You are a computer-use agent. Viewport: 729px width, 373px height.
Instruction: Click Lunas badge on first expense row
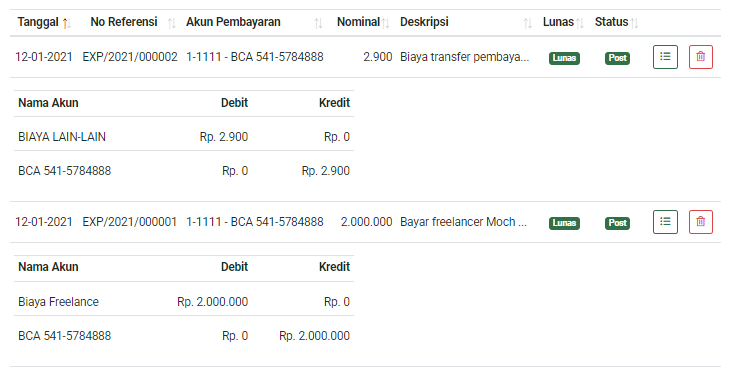(x=564, y=58)
